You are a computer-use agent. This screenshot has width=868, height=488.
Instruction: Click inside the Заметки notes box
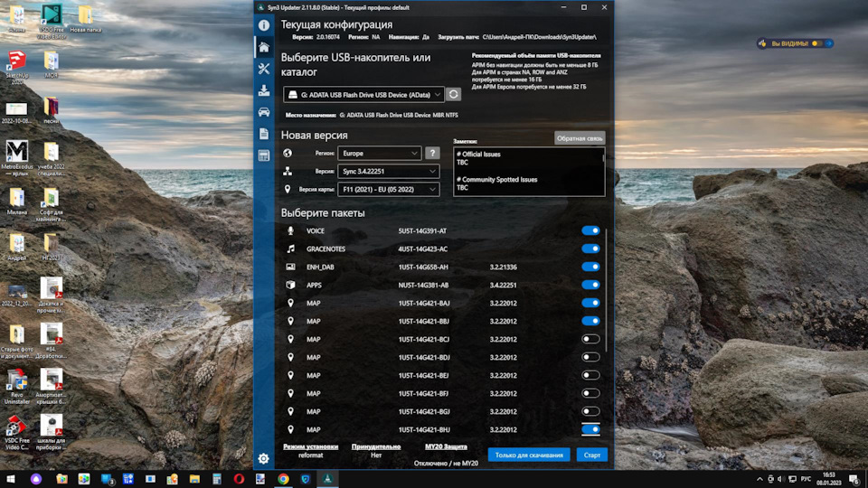(x=529, y=172)
